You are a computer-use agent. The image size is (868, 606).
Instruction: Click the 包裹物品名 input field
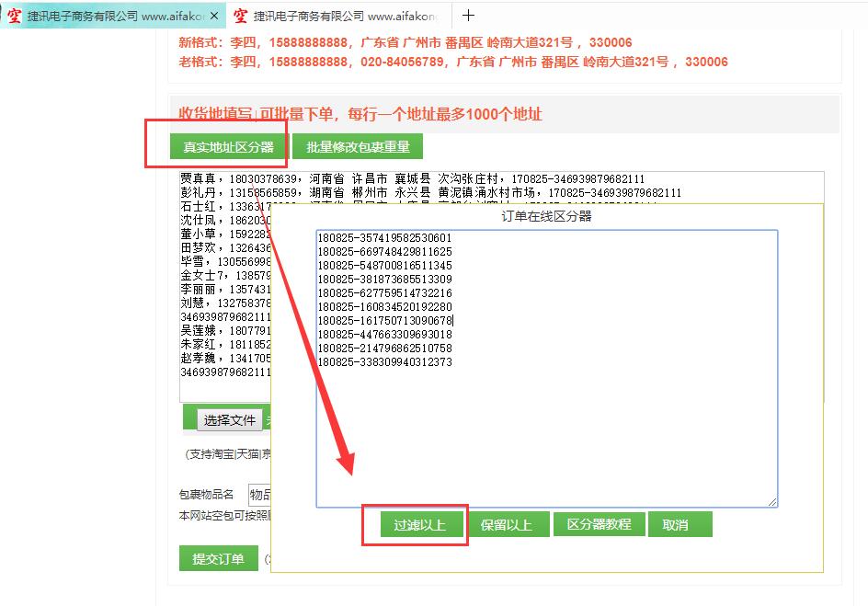click(258, 495)
